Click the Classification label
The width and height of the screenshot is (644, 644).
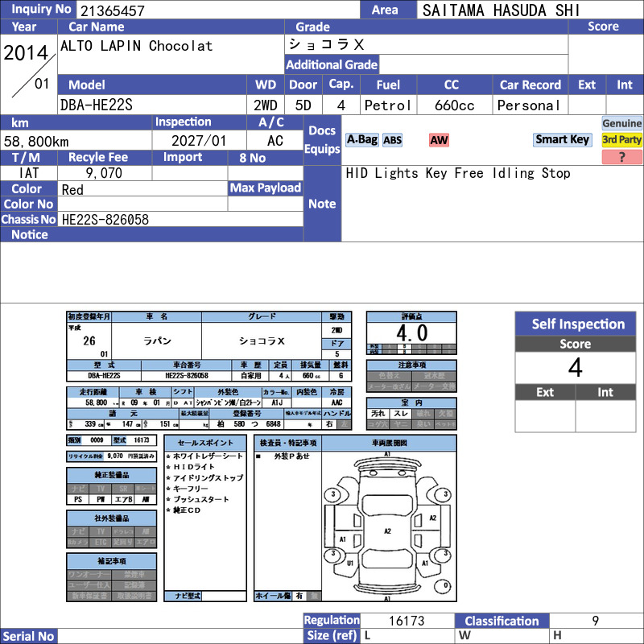click(502, 621)
